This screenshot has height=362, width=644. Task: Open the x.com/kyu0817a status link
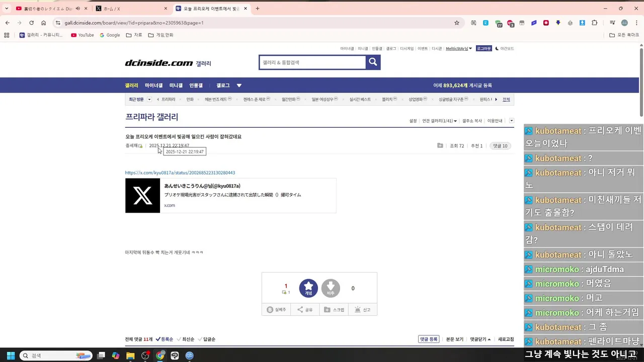point(180,172)
